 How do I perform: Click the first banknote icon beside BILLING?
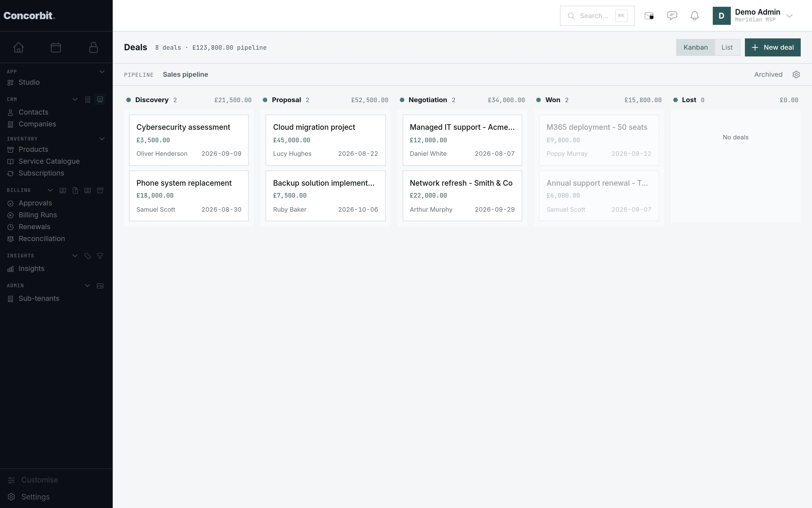tap(63, 190)
